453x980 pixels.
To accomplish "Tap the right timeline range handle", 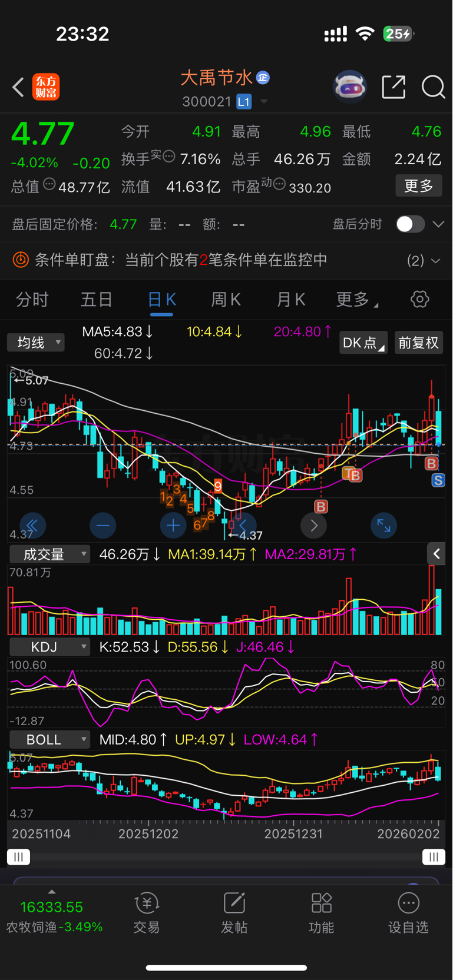I will [x=434, y=857].
